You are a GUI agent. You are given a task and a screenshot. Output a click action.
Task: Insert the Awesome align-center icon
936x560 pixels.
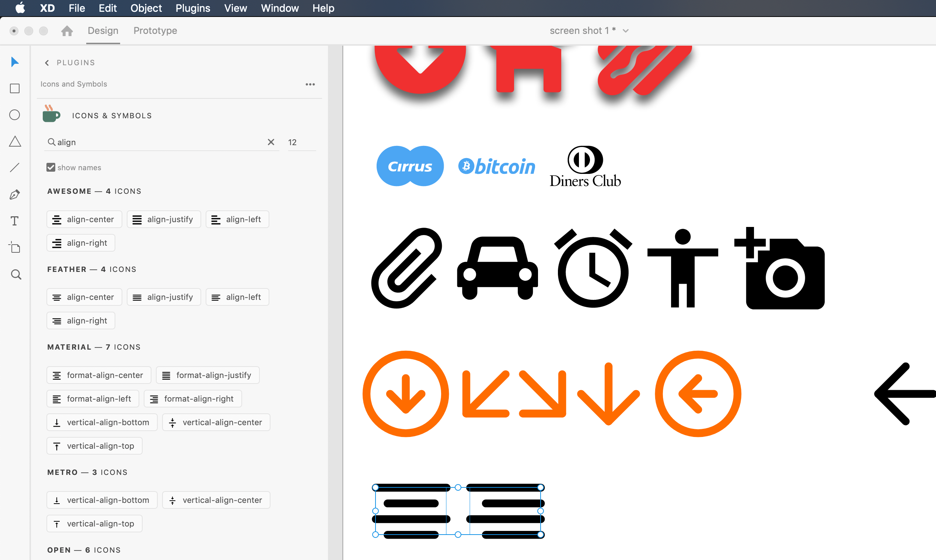[x=84, y=219]
